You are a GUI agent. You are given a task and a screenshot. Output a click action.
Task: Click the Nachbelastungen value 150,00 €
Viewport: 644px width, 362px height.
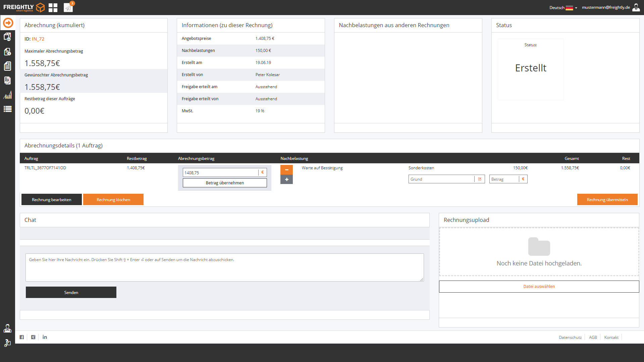pos(263,51)
